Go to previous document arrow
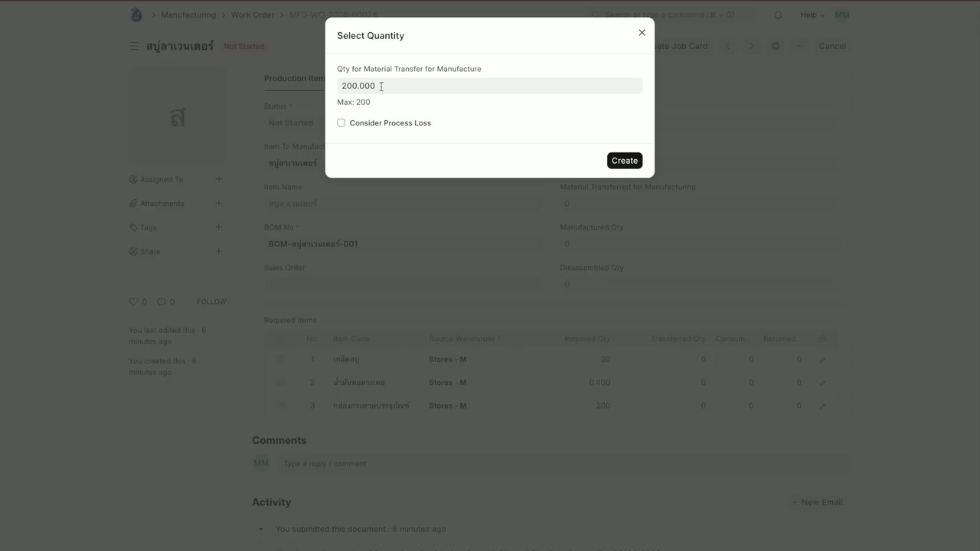The image size is (980, 551). pyautogui.click(x=727, y=46)
